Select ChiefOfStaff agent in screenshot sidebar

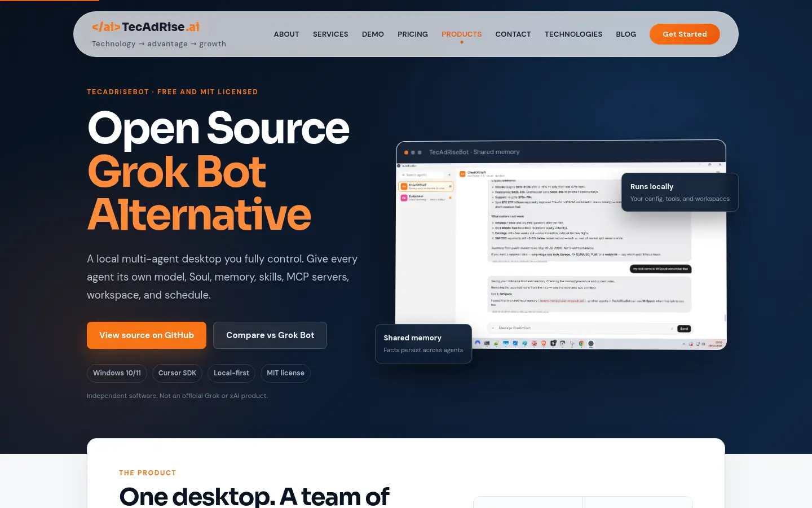tap(426, 186)
